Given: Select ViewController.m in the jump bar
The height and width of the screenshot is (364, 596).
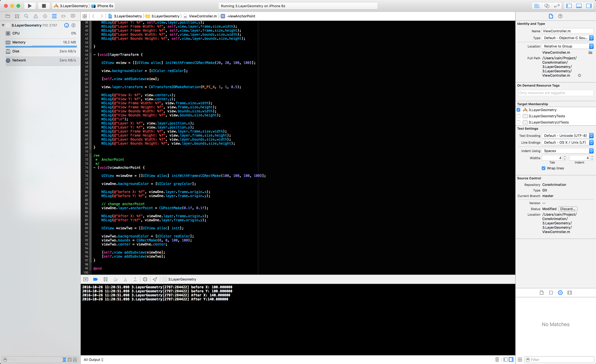Looking at the screenshot, I should (x=203, y=16).
